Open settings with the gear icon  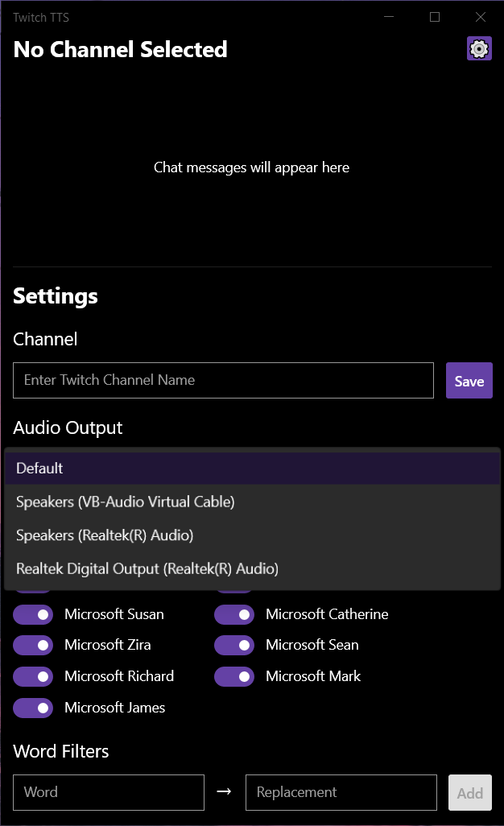coord(479,49)
